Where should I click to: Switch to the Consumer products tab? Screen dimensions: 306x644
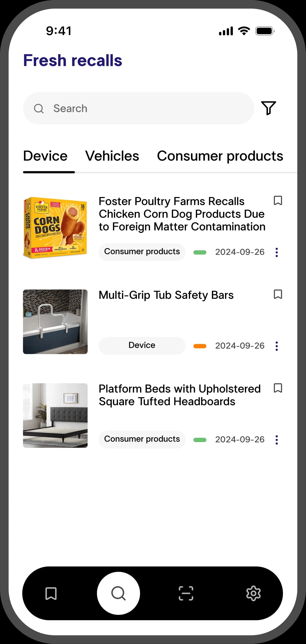[220, 156]
